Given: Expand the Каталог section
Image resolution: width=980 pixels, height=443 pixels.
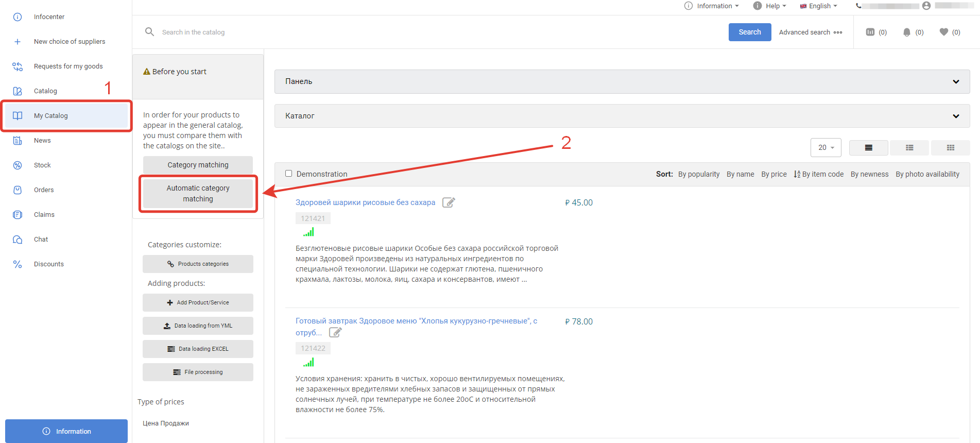Looking at the screenshot, I should (622, 116).
